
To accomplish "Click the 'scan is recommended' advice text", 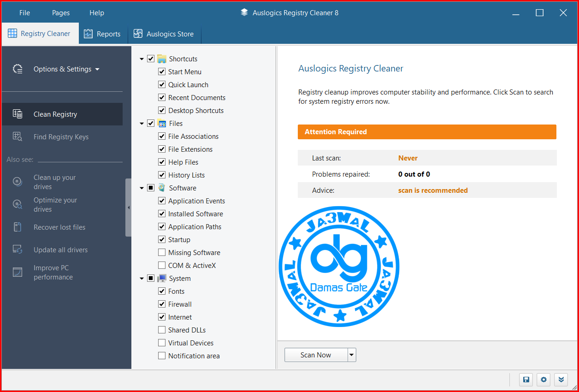I will [x=433, y=190].
